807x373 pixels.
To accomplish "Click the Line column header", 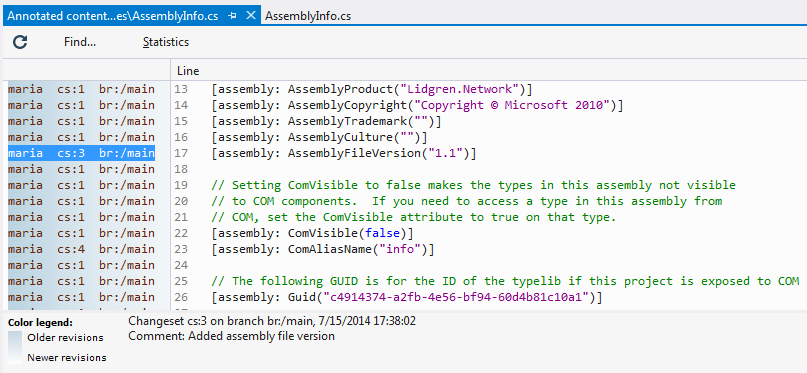I will pyautogui.click(x=188, y=70).
